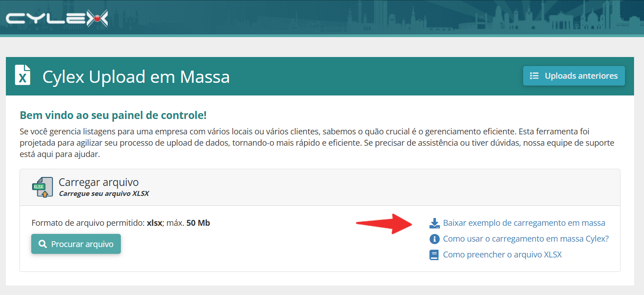Click the Bem vindo ao seu painel heading
Viewport: 644px width, 295px height.
click(x=113, y=115)
